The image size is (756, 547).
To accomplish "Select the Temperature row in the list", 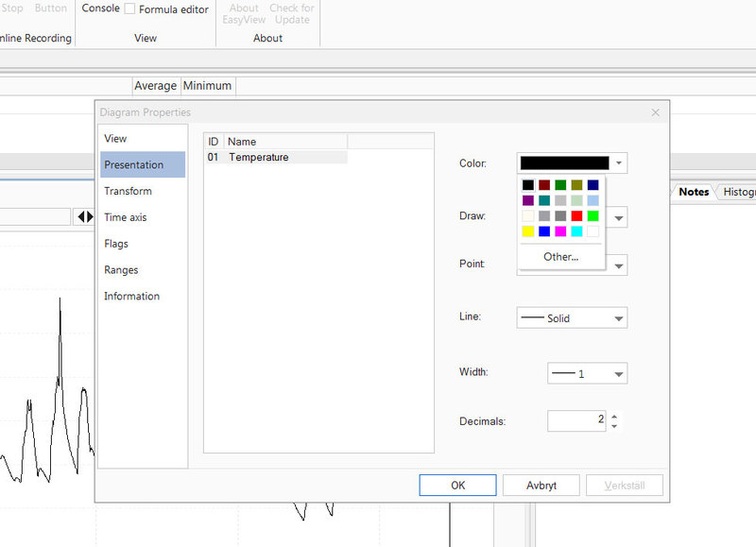I will pos(276,157).
